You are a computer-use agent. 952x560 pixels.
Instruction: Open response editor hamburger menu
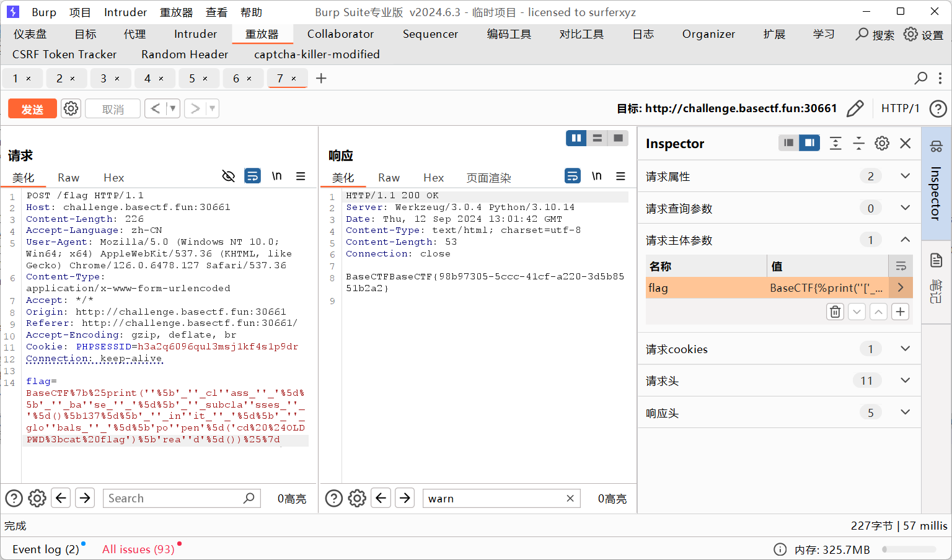620,177
